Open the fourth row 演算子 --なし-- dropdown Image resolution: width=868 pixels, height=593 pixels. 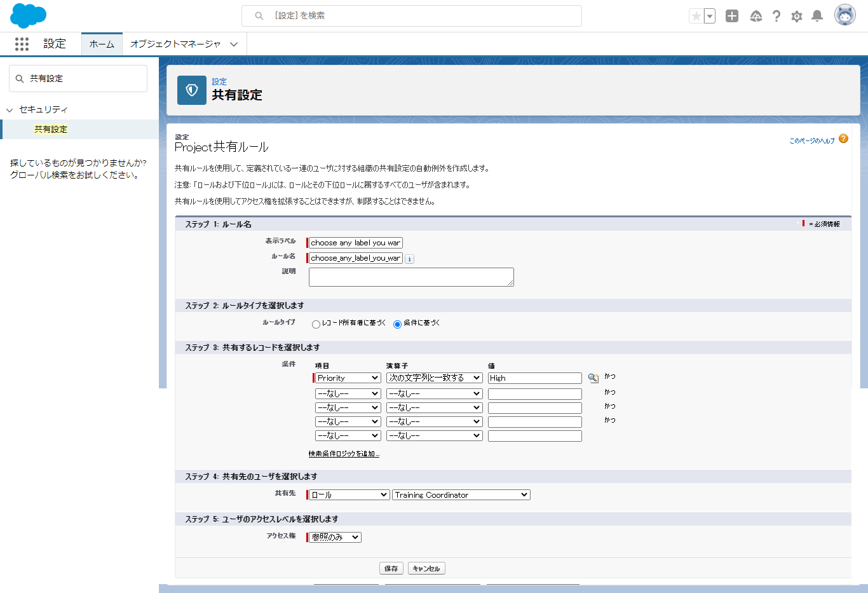click(435, 421)
